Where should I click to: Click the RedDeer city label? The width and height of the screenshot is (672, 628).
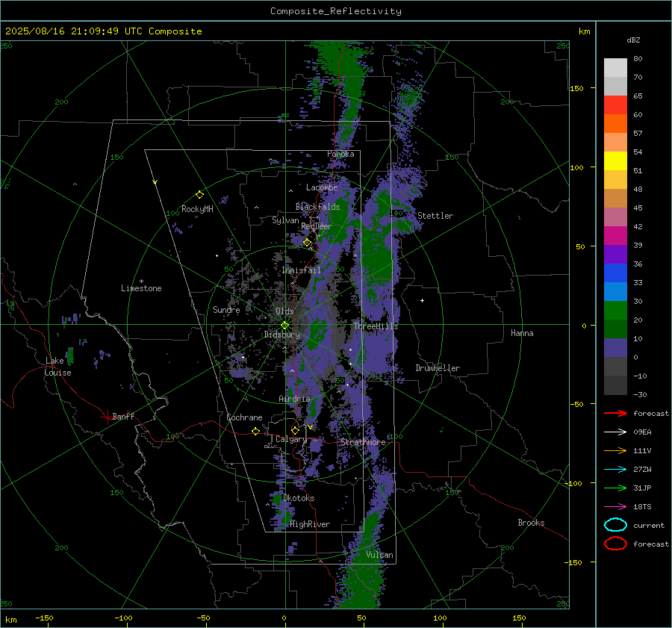point(317,226)
